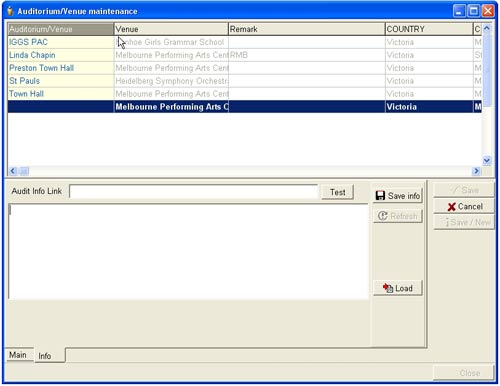Viewport: 500px width, 386px height.
Task: Focus the Audit Info Link field
Action: 193,192
